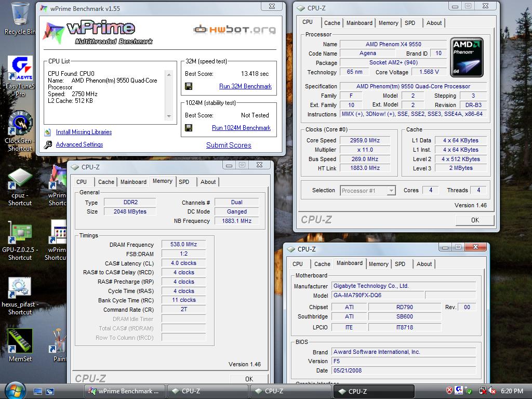This screenshot has width=532, height=399.
Task: Open Cache tab in Mainboard CPU-Z window
Action: point(322,264)
